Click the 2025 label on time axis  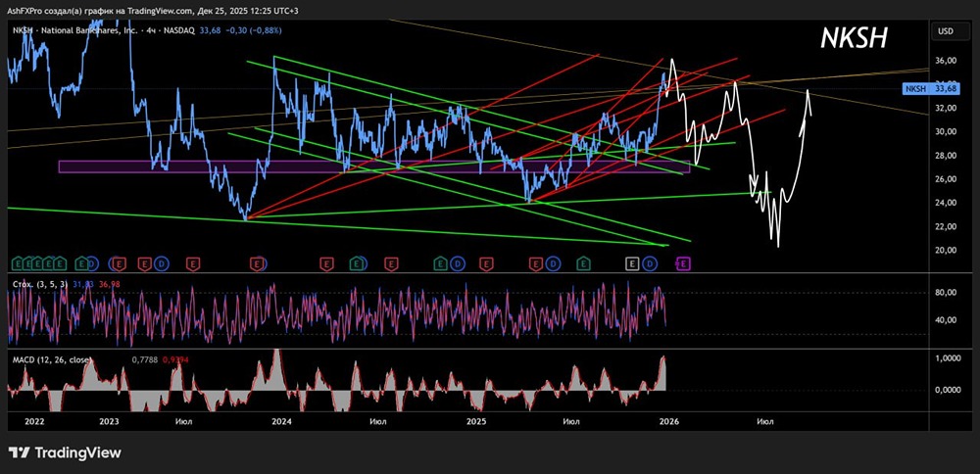[x=477, y=422]
